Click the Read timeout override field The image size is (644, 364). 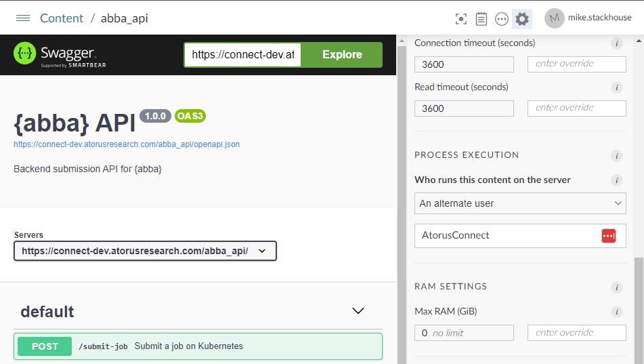(576, 108)
